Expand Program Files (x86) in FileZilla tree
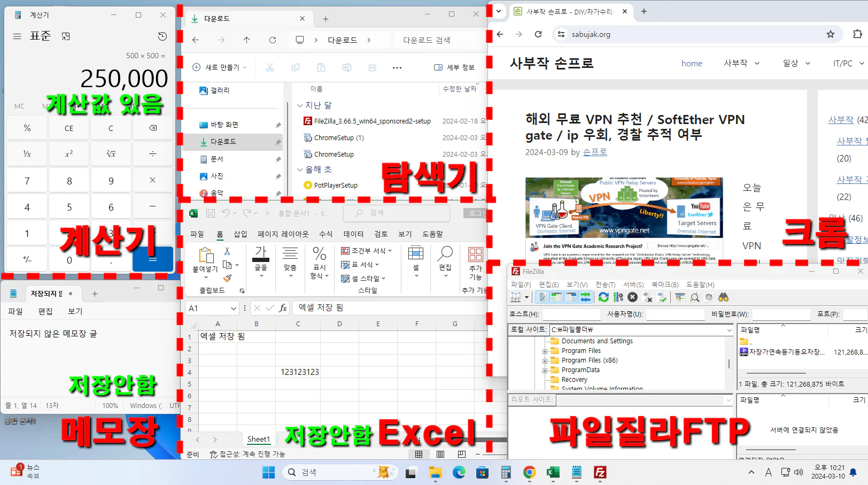Image resolution: width=868 pixels, height=485 pixels. click(545, 361)
